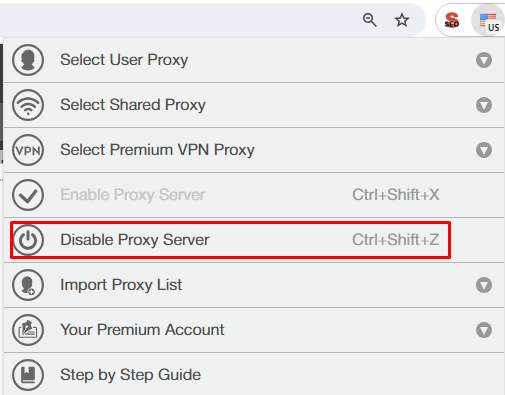Image resolution: width=505 pixels, height=395 pixels.
Task: Open the Step by Step Guide link
Action: 130,375
